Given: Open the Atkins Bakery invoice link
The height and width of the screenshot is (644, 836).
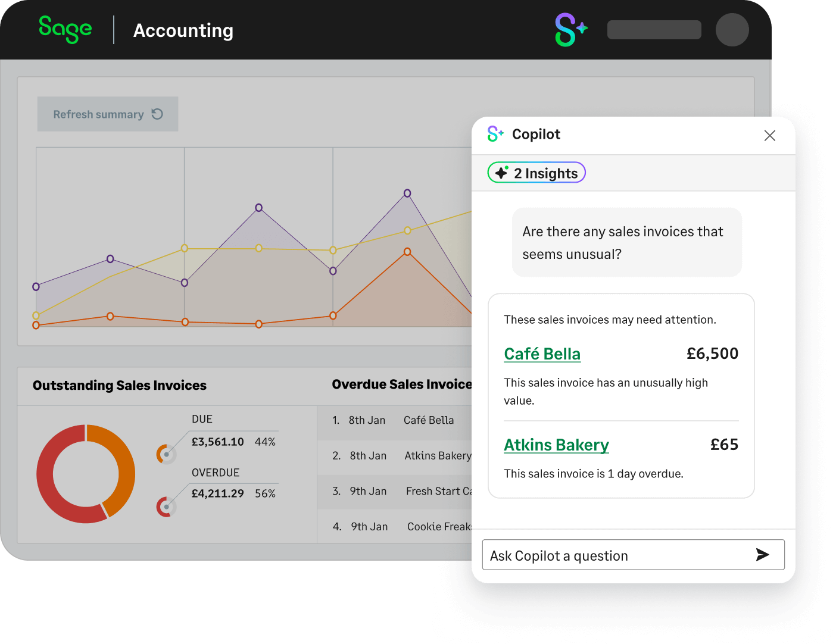Looking at the screenshot, I should tap(556, 445).
